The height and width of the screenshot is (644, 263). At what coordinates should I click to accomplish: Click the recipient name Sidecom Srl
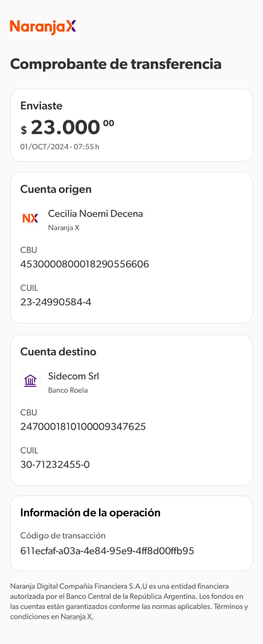[73, 376]
